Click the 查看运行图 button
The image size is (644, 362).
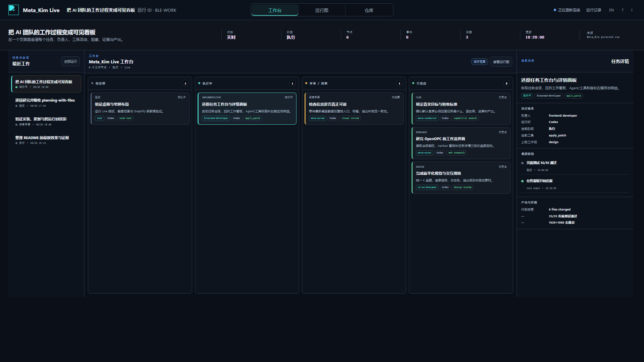[x=501, y=62]
